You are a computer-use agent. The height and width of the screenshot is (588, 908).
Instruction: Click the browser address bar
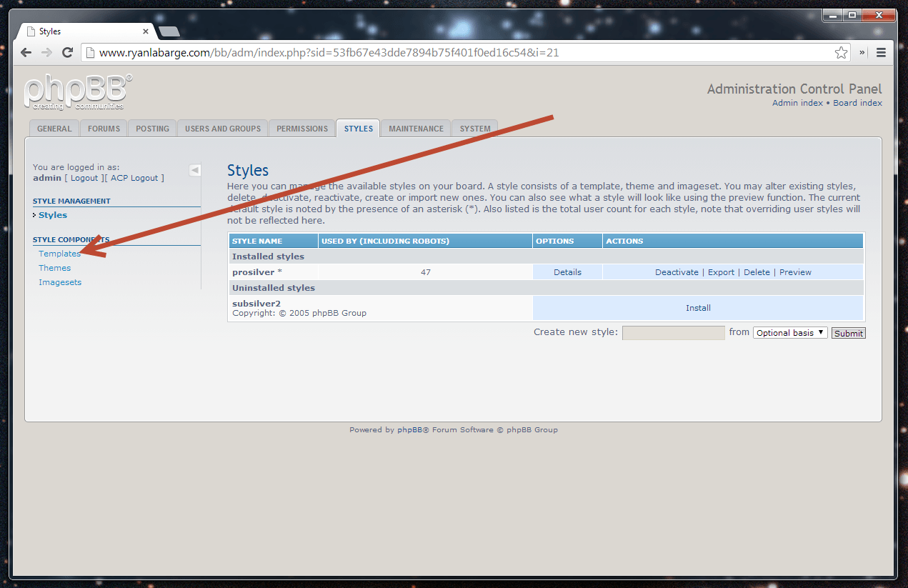coord(457,52)
